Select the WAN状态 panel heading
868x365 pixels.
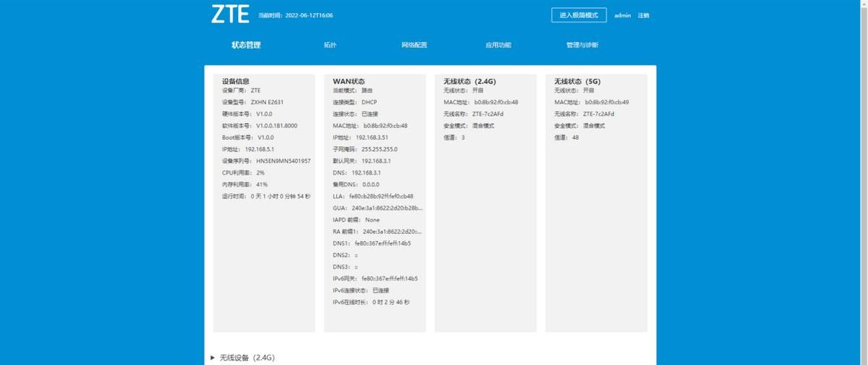[349, 81]
